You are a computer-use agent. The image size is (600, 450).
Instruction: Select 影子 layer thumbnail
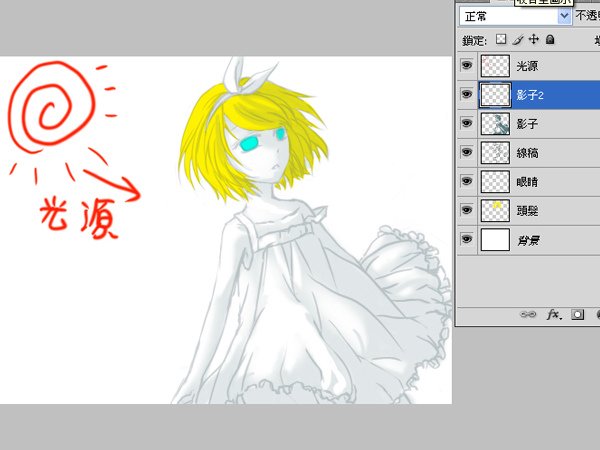tap(495, 124)
